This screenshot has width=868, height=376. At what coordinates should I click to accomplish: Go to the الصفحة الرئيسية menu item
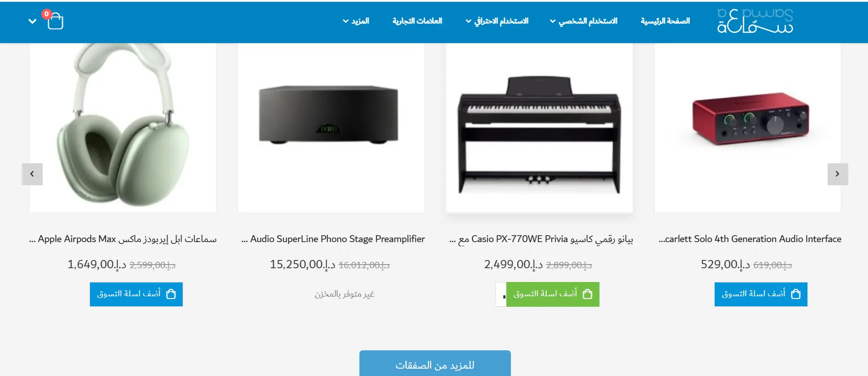(x=665, y=21)
